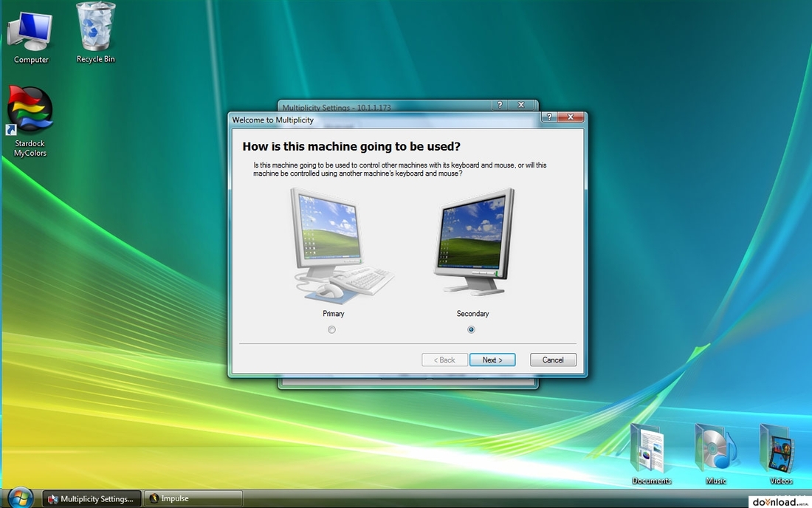Click the Back button
The width and height of the screenshot is (812, 508).
pos(444,360)
